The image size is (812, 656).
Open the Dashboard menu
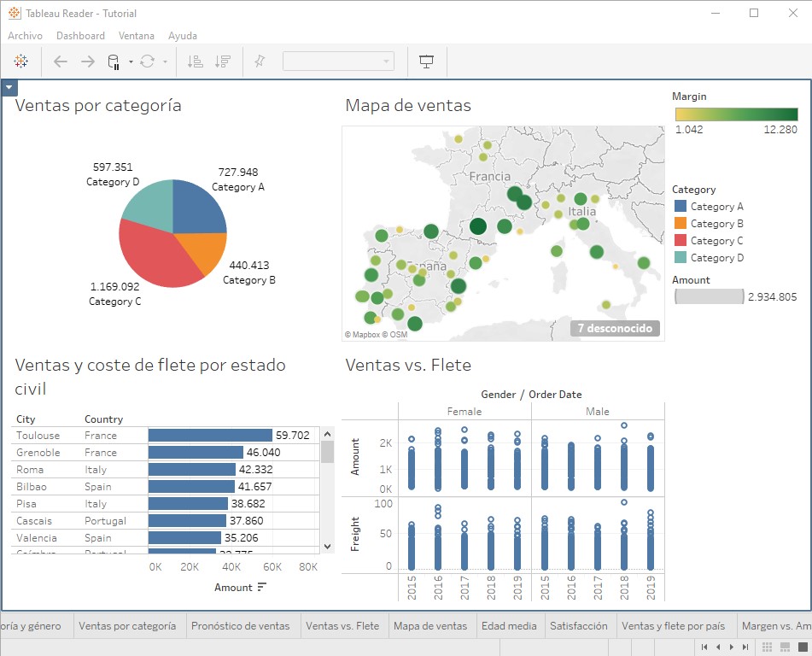click(x=80, y=36)
